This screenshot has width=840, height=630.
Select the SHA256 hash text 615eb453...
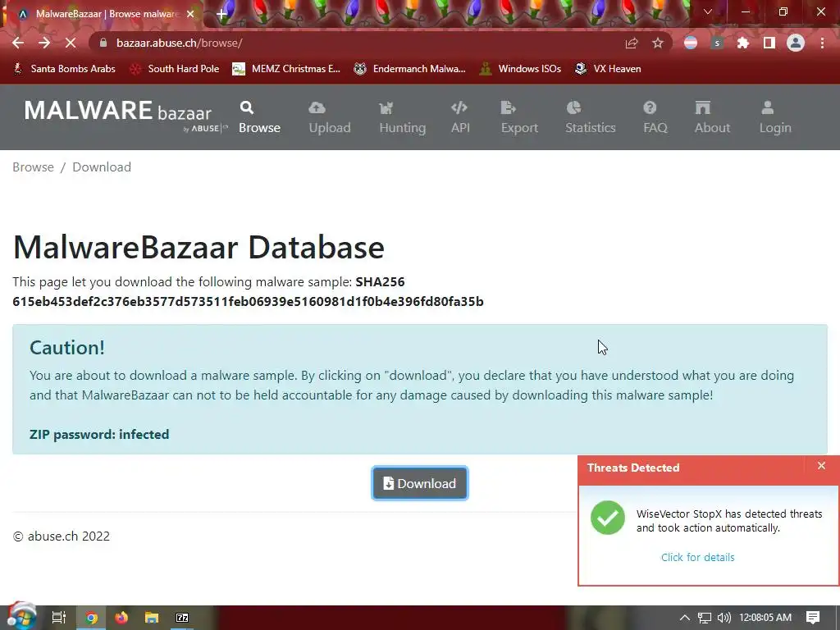(x=248, y=302)
